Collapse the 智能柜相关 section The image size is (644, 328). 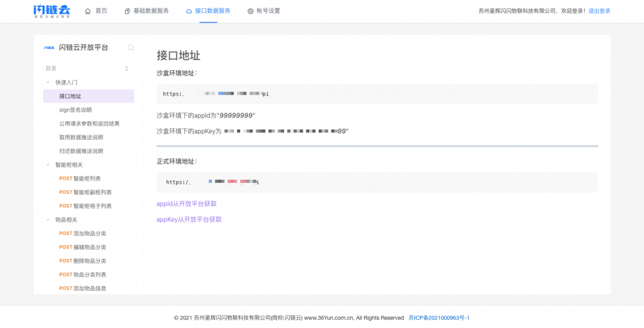click(x=48, y=165)
